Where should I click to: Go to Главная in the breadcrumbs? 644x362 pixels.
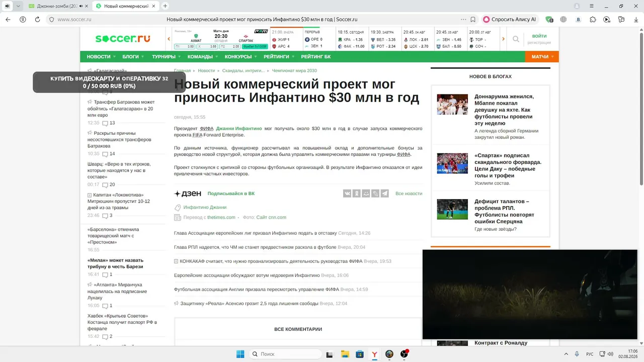click(182, 71)
